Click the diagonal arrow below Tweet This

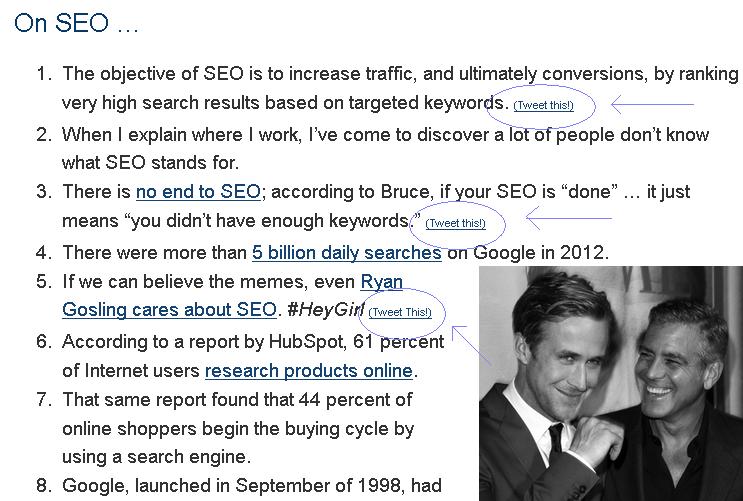tap(471, 344)
